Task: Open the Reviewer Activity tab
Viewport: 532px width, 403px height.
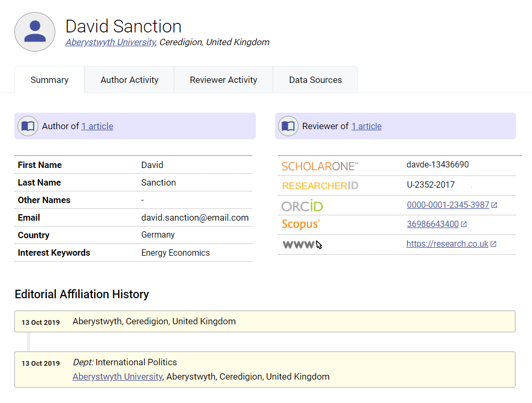Action: [x=223, y=80]
